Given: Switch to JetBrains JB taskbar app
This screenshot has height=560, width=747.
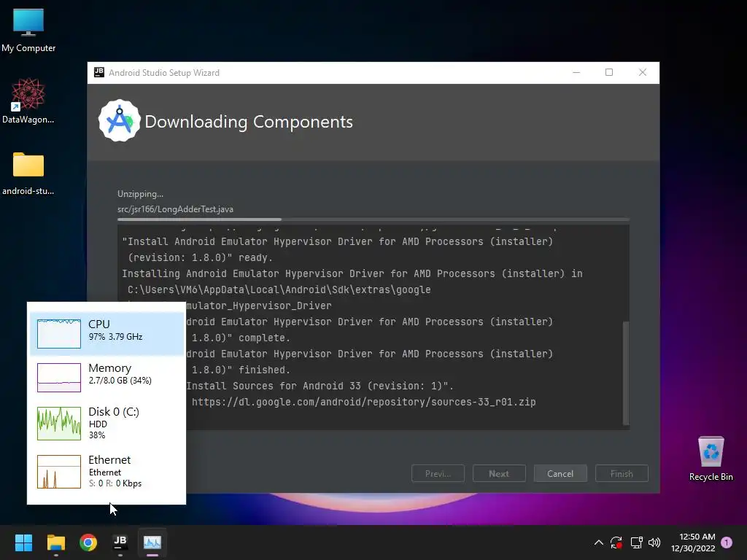Looking at the screenshot, I should pyautogui.click(x=120, y=542).
